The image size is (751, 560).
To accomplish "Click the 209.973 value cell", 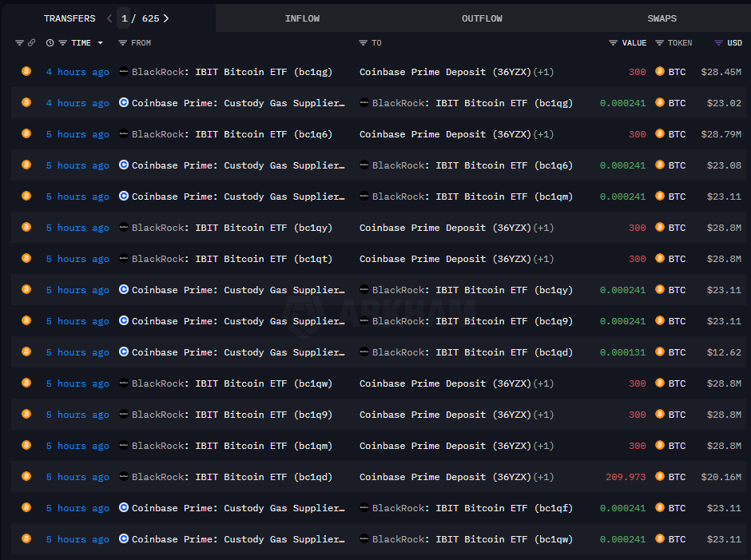I will (x=626, y=477).
